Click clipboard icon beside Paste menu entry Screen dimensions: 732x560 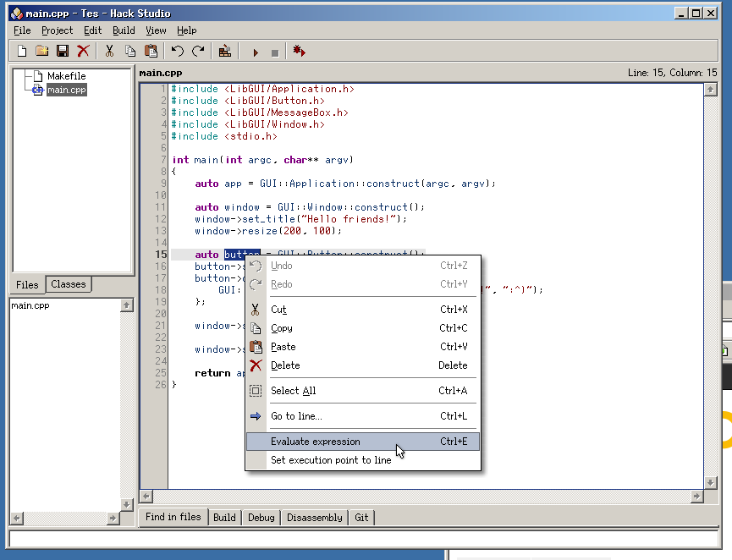(x=256, y=347)
